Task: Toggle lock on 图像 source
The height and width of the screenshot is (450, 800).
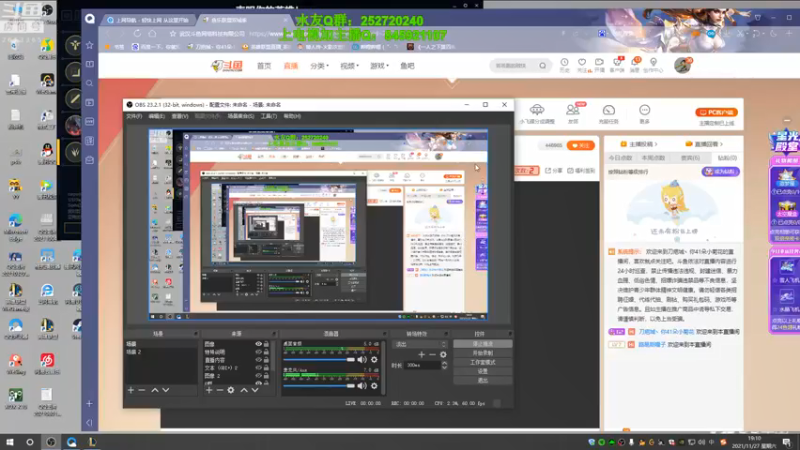Action: click(x=266, y=344)
